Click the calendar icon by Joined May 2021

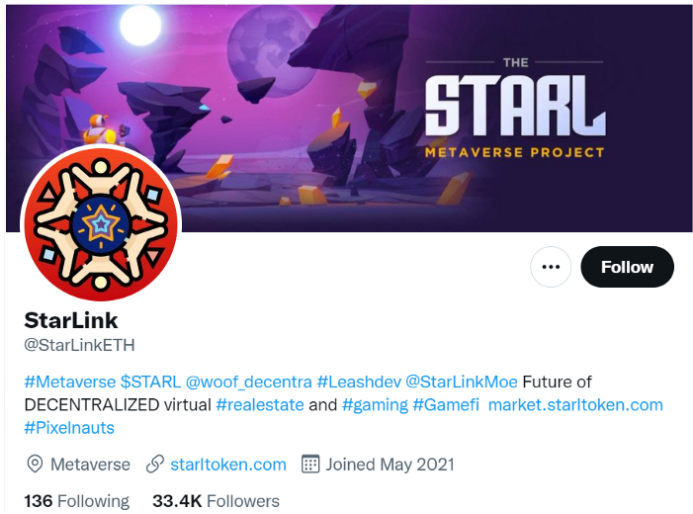310,465
